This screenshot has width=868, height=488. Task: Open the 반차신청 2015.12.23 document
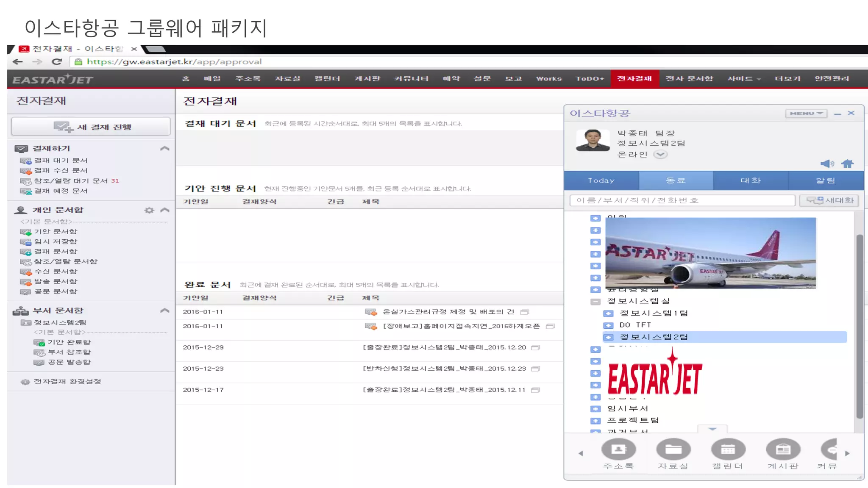pos(444,369)
